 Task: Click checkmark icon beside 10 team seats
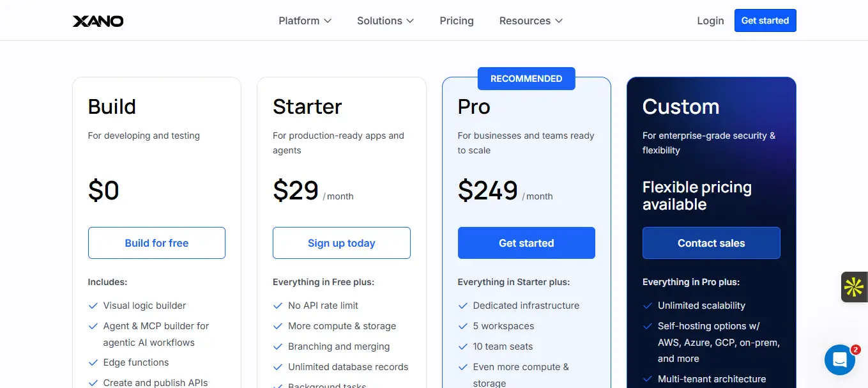point(463,346)
